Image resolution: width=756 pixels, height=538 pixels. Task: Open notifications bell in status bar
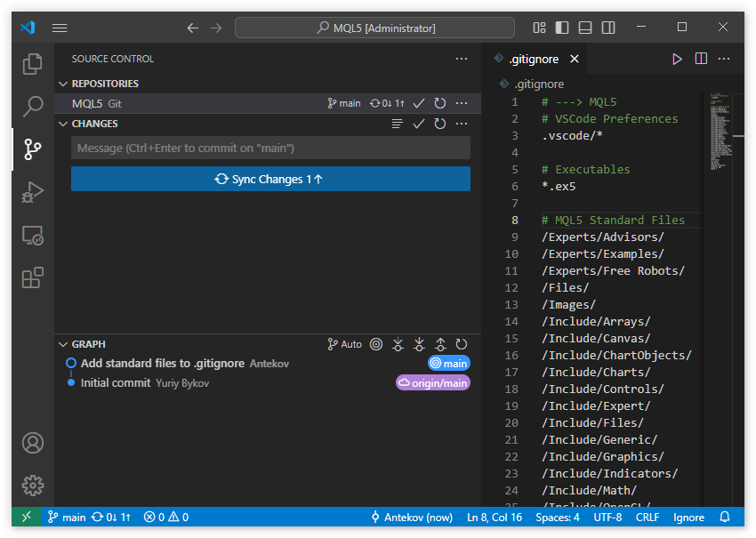click(x=725, y=517)
